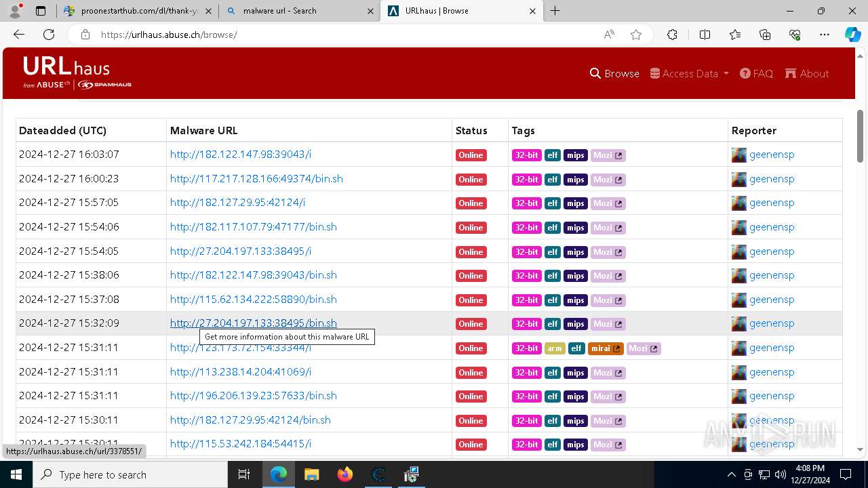Open a new tab with plus

[x=555, y=11]
